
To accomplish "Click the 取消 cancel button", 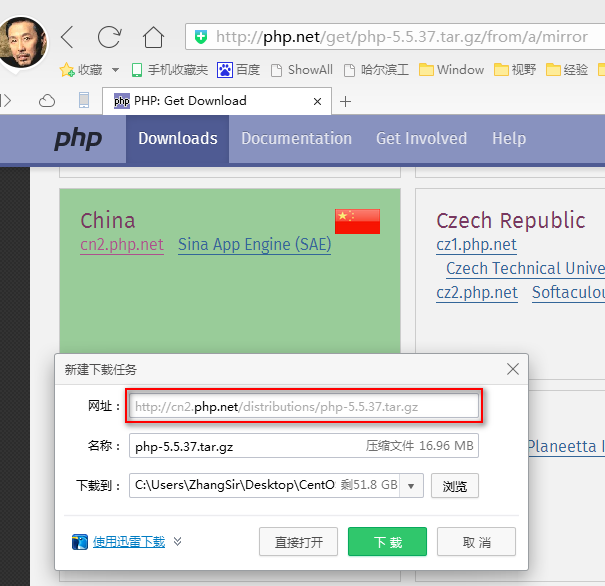I will tap(477, 542).
